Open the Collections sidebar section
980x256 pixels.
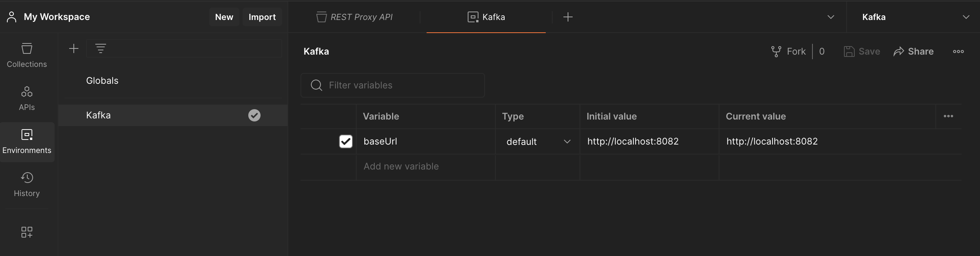pos(27,55)
